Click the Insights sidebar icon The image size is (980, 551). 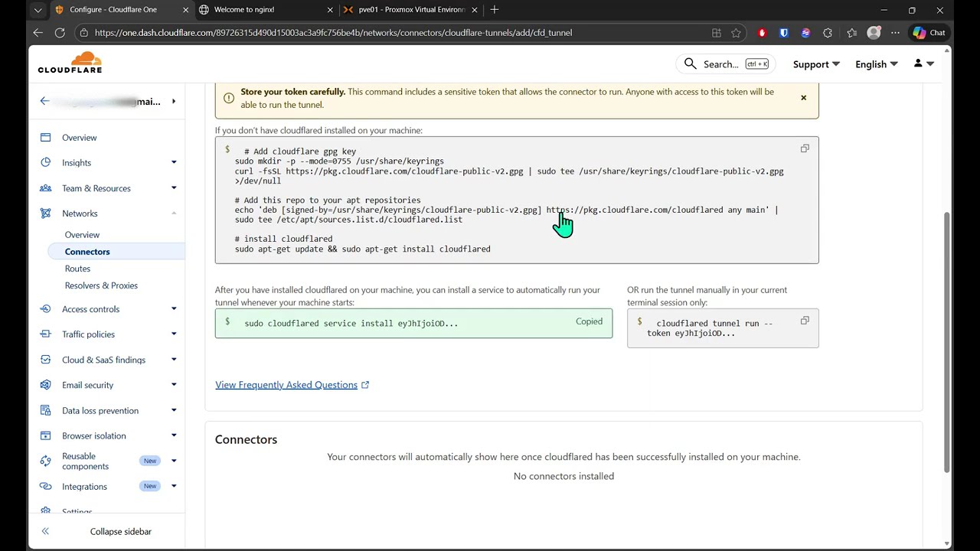(x=45, y=162)
